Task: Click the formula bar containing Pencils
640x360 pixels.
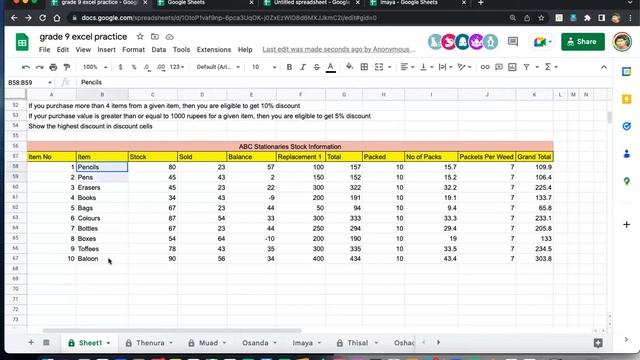Action: (343, 82)
